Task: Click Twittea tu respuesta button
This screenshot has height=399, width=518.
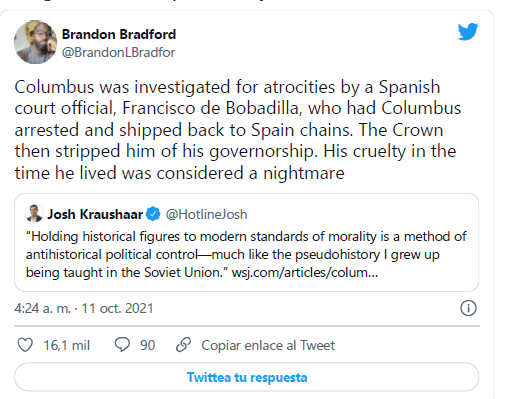Action: pos(247,377)
